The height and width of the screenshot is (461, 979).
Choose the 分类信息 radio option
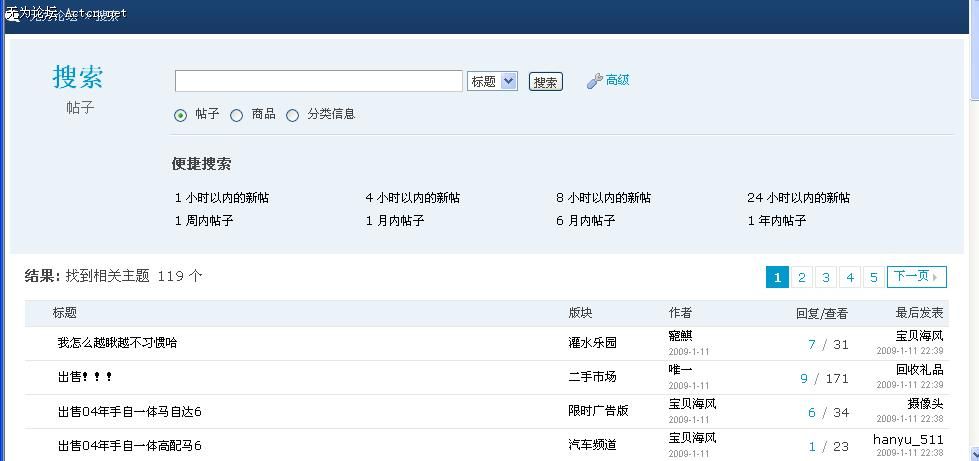(292, 116)
